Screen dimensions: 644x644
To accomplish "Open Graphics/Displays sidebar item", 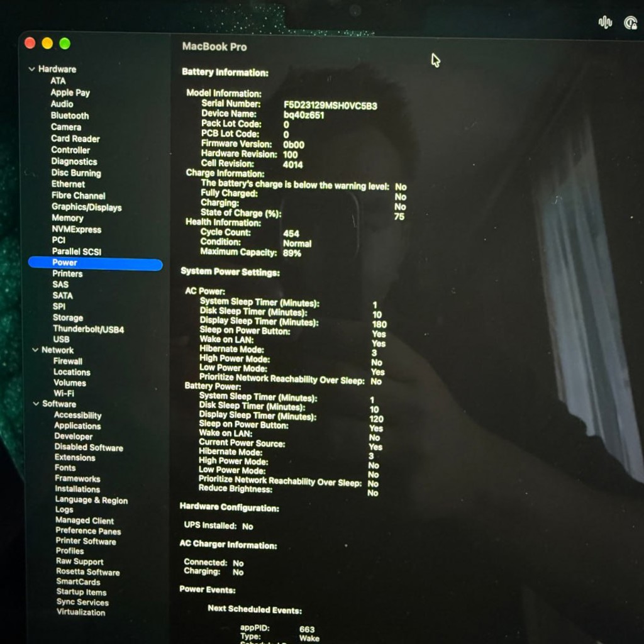I will pos(87,207).
